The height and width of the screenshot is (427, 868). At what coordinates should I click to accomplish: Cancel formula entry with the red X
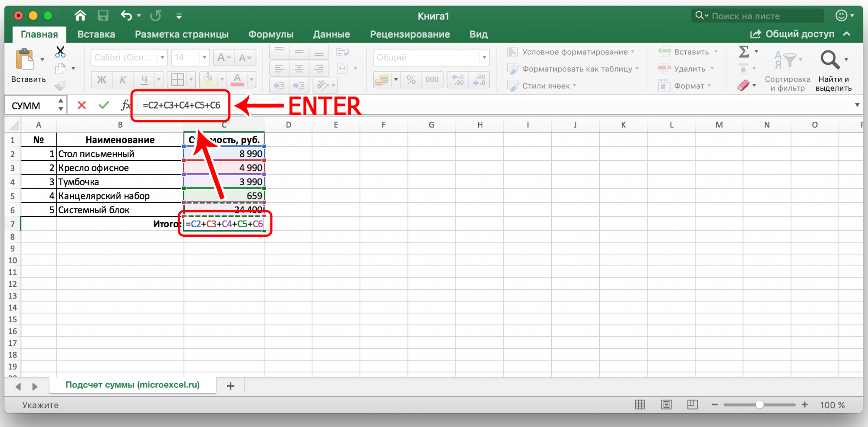point(82,105)
